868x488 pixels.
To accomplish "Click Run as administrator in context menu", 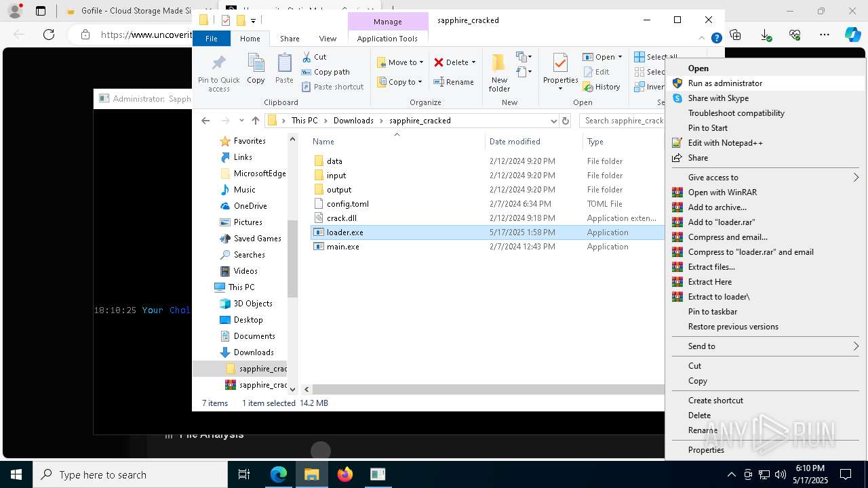I will [765, 83].
